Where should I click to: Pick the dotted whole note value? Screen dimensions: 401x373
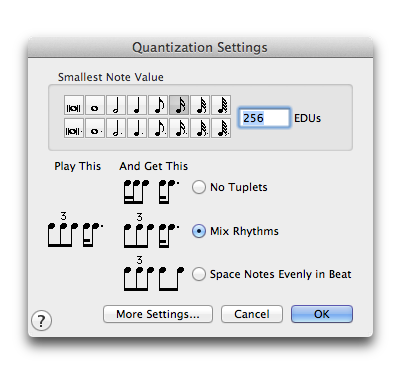(95, 128)
